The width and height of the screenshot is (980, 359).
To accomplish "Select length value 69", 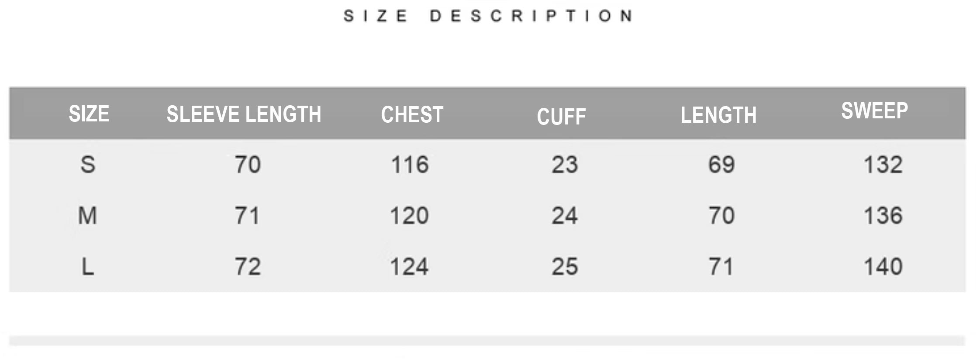I will (721, 165).
